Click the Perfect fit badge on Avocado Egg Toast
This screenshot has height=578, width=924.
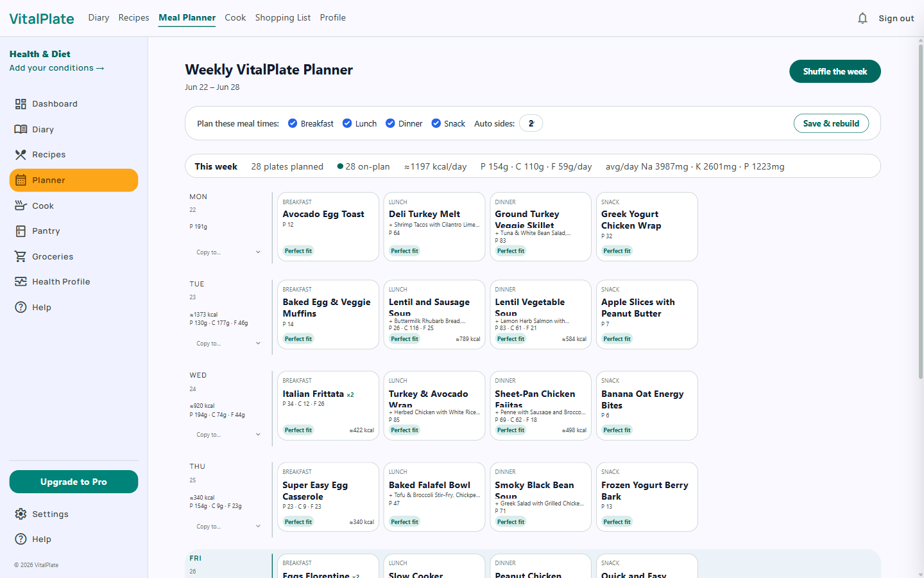(298, 251)
